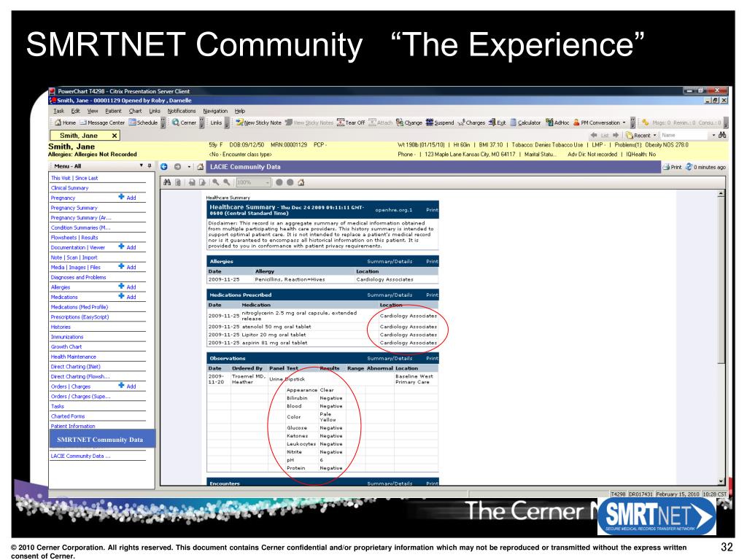The height and width of the screenshot is (560, 747).
Task: Click Add beside Documentation | Viewer
Action: point(127,247)
